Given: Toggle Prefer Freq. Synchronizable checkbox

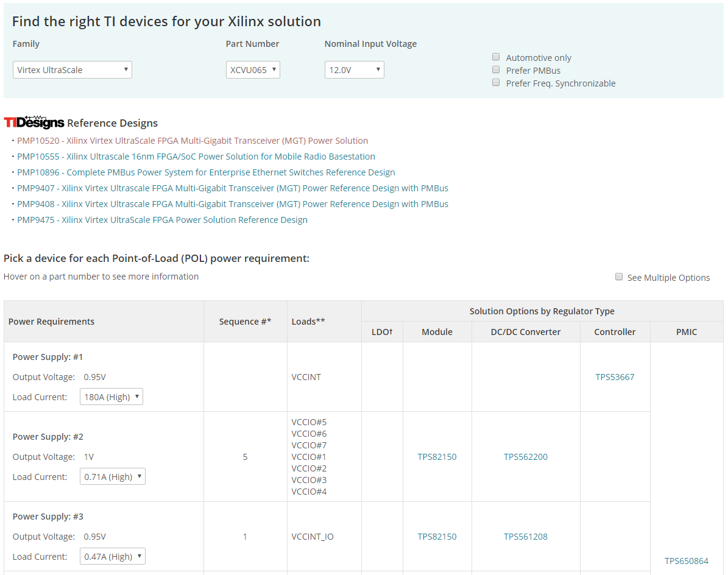Looking at the screenshot, I should [496, 83].
